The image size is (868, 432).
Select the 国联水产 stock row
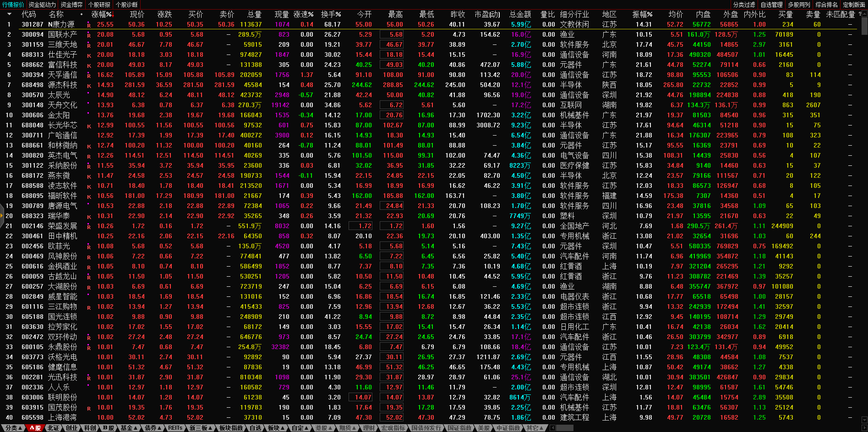coord(62,35)
